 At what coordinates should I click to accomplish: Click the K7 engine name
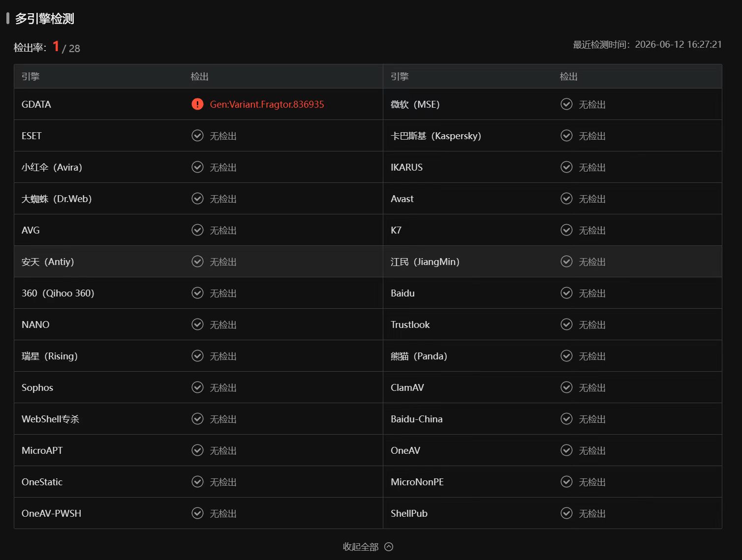[x=396, y=230]
